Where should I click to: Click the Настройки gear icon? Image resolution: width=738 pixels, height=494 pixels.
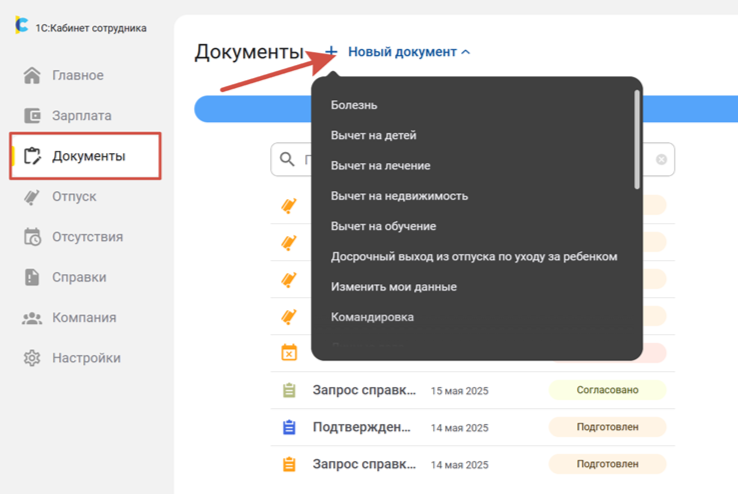point(32,358)
